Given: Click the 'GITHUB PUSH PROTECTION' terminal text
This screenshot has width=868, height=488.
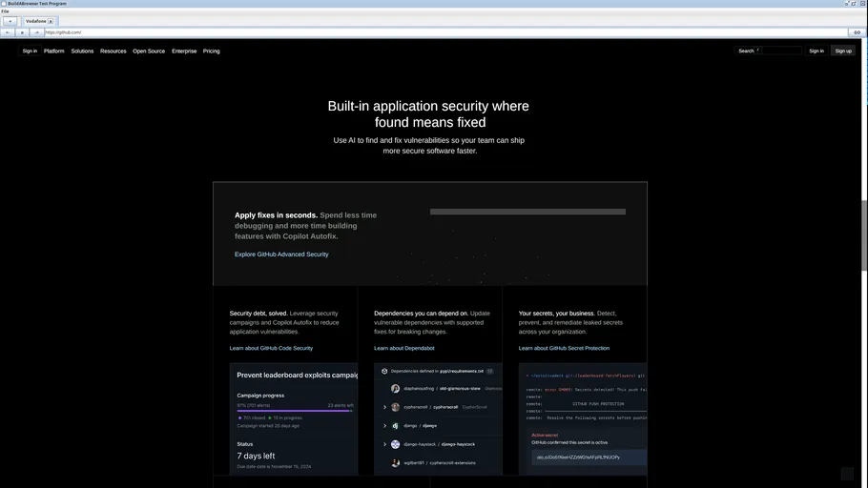Looking at the screenshot, I should click(x=598, y=404).
